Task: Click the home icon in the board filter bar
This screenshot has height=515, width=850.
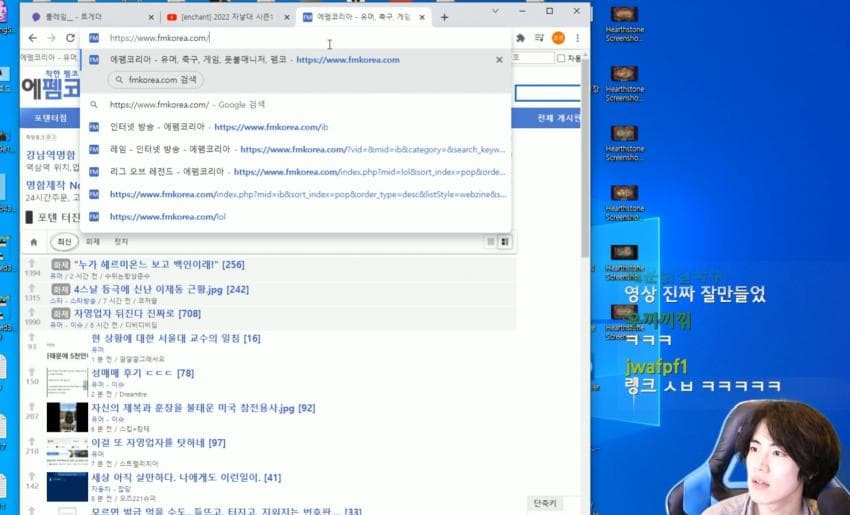Action: tap(34, 242)
